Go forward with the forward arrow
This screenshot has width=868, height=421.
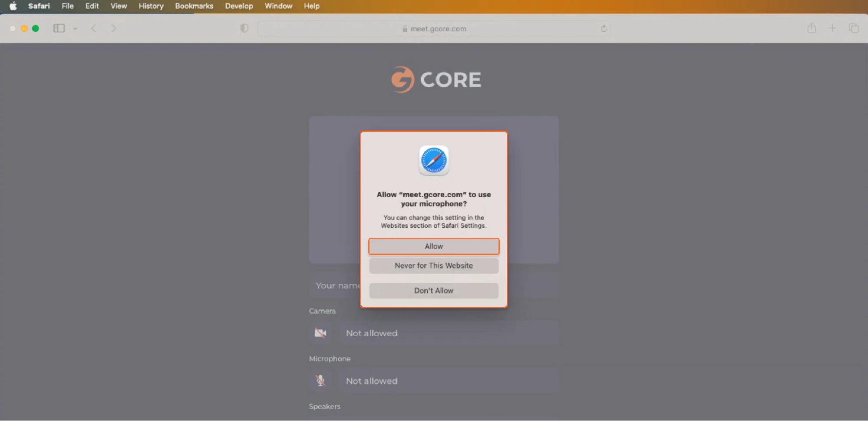(114, 28)
